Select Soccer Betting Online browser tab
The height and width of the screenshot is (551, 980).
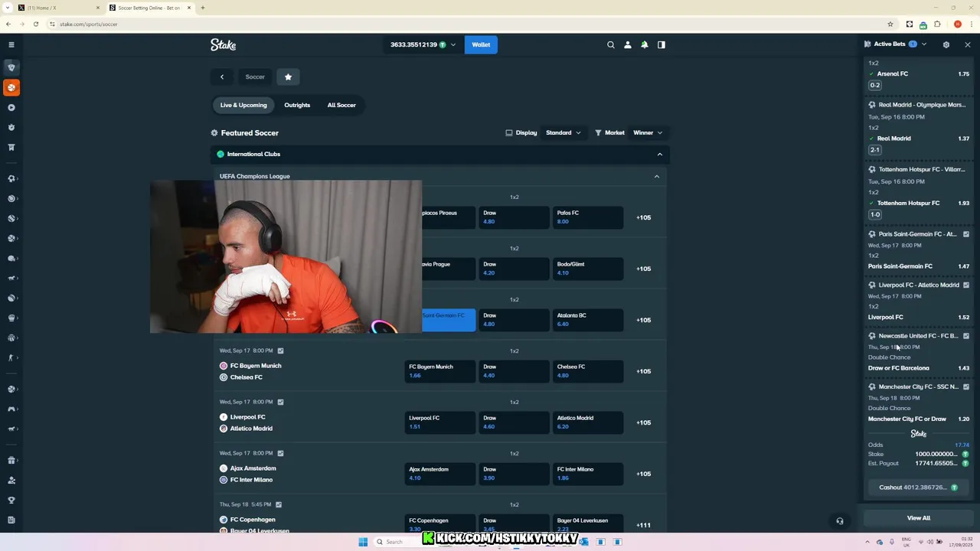click(149, 8)
